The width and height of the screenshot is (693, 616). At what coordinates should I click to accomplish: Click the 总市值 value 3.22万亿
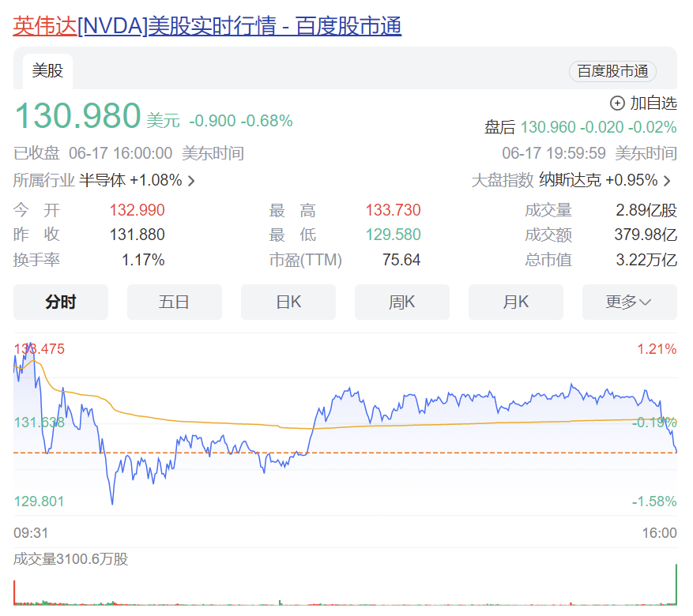[x=646, y=260]
